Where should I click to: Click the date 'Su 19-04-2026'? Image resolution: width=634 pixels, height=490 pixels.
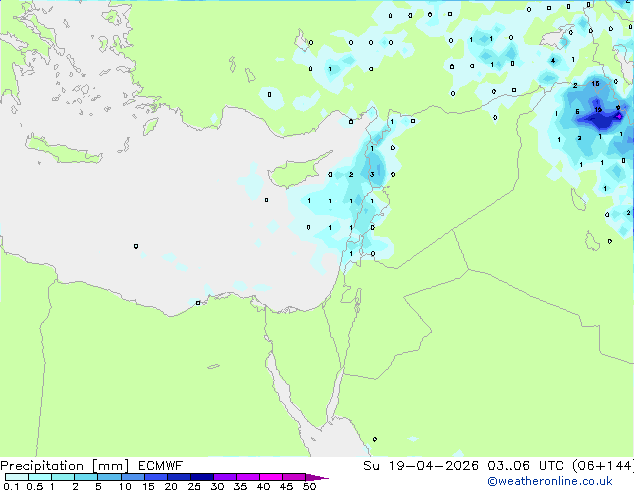421,466
